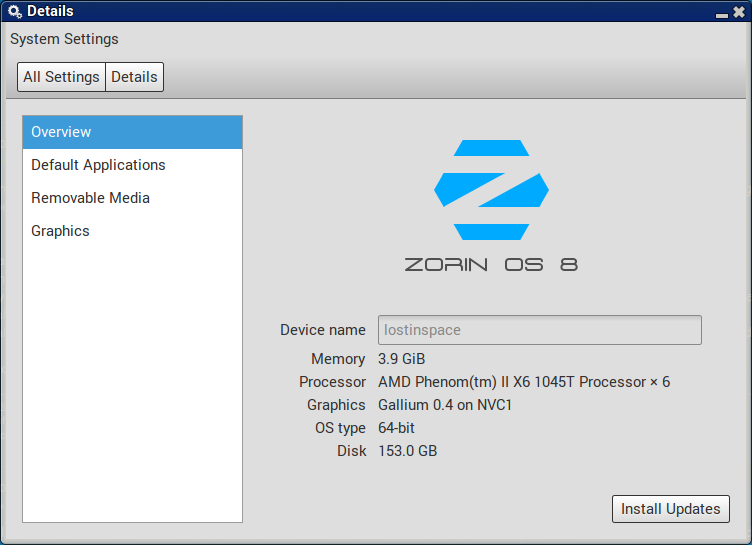
Task: Click the Device name field showing lostinspace
Action: pos(539,330)
